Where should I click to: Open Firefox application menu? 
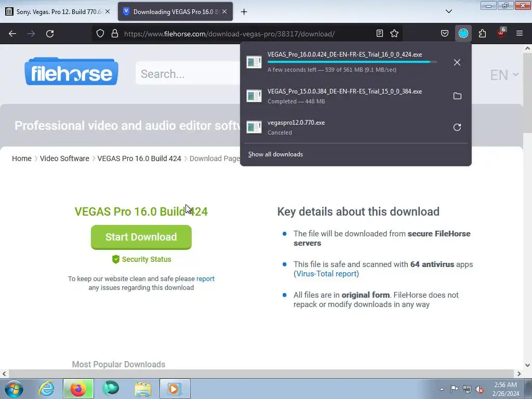click(x=519, y=33)
